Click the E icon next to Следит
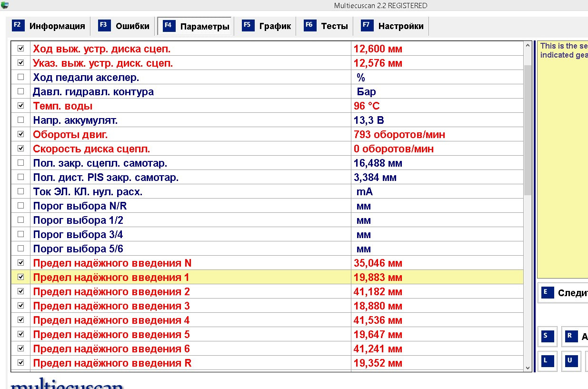 (546, 292)
